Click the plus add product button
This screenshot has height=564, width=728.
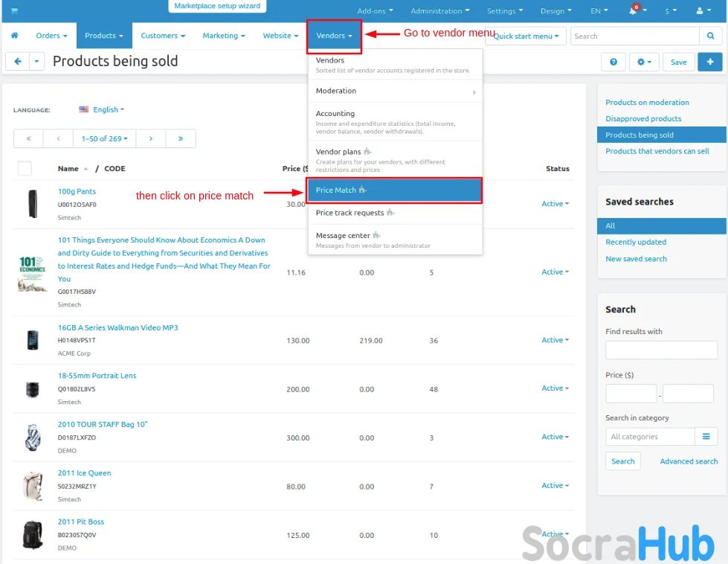[710, 62]
